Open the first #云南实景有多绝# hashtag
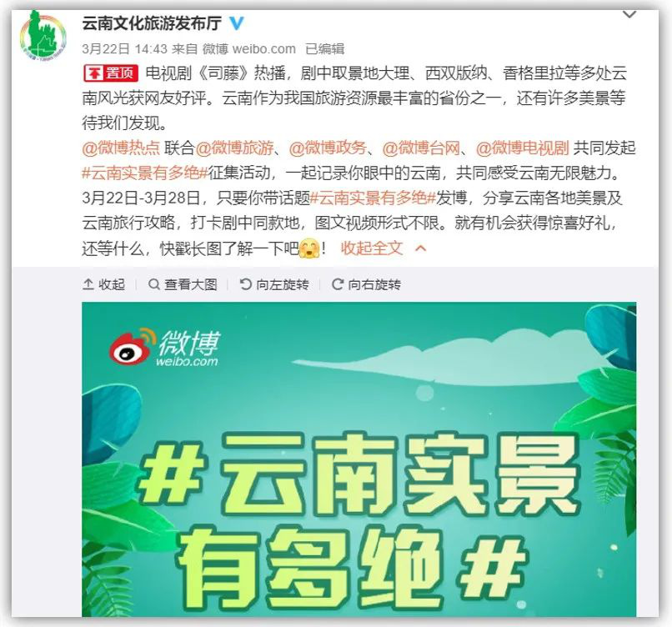Viewport: 672px width, 627px height. pyautogui.click(x=144, y=173)
